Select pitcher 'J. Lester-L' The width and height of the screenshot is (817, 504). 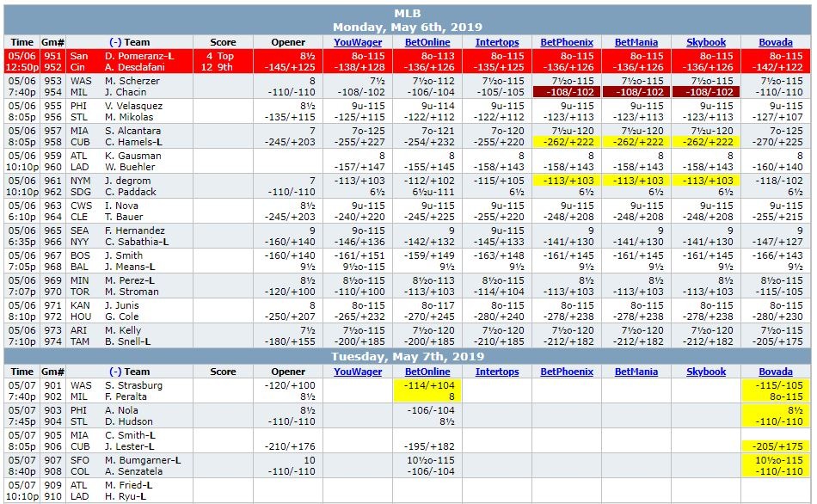tap(129, 446)
